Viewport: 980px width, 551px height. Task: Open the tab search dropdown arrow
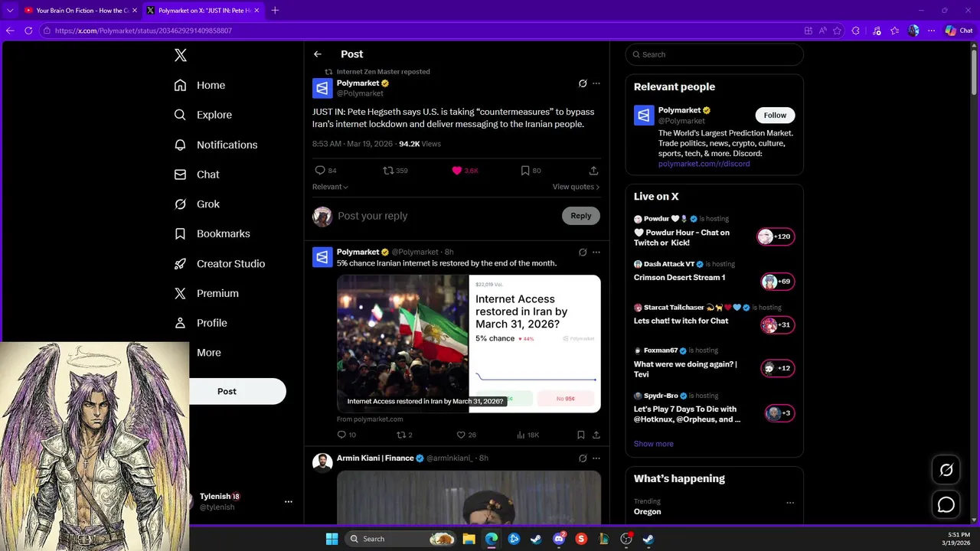[x=10, y=11]
